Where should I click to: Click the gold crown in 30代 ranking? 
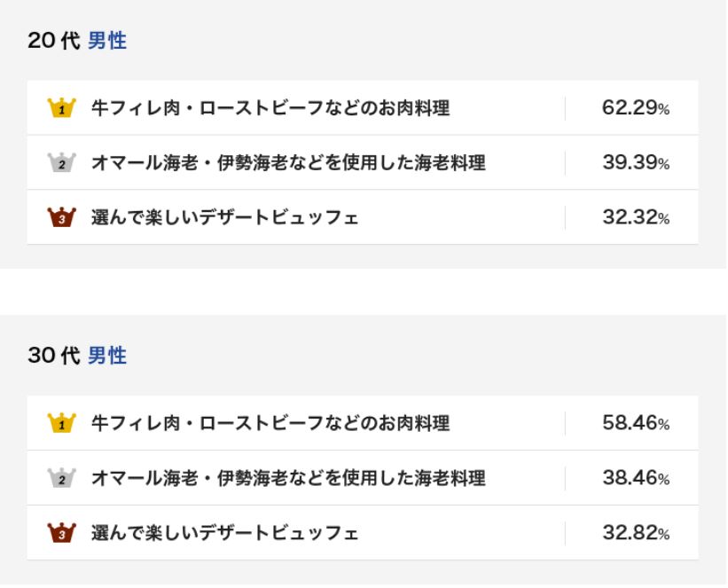[61, 424]
